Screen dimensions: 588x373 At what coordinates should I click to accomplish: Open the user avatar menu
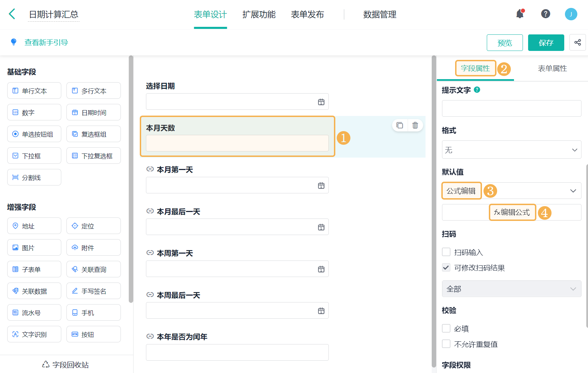coord(571,14)
